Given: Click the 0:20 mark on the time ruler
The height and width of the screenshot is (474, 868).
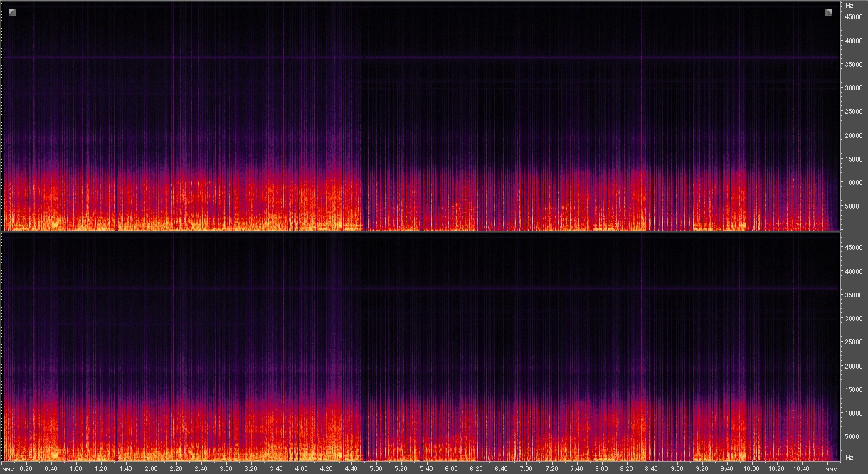Looking at the screenshot, I should 26,469.
